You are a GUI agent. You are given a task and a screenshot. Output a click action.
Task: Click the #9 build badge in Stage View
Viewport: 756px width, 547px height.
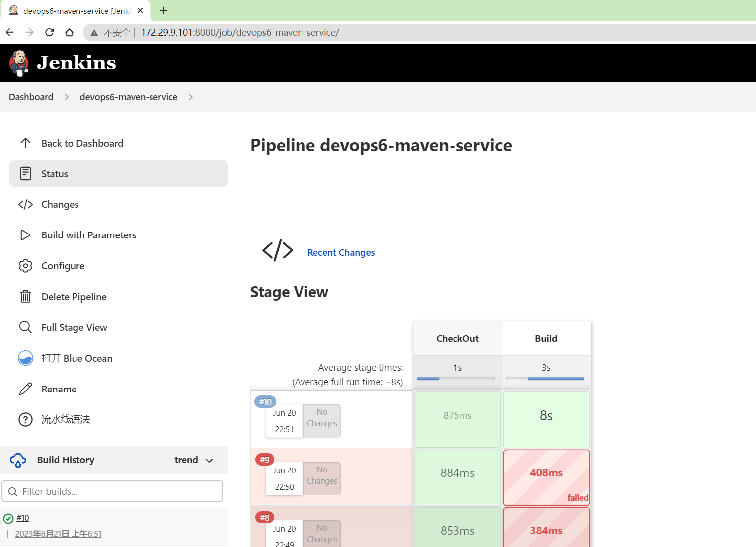tap(265, 460)
